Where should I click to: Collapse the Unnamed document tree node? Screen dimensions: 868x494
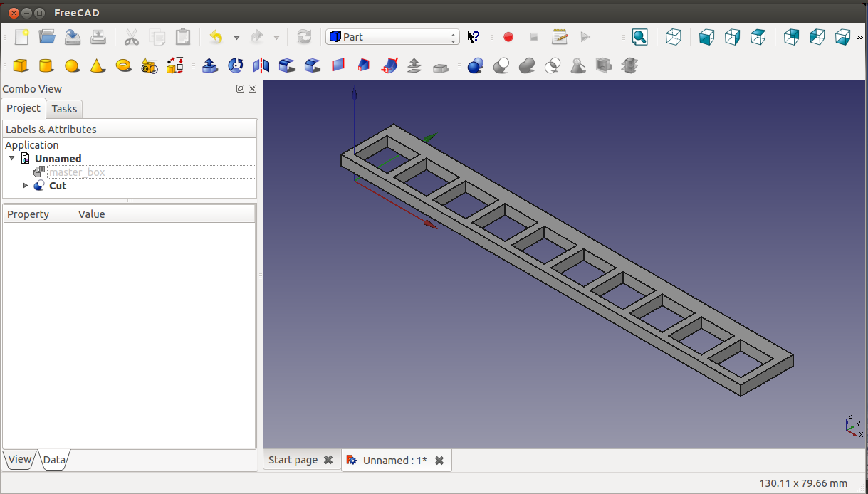[12, 159]
